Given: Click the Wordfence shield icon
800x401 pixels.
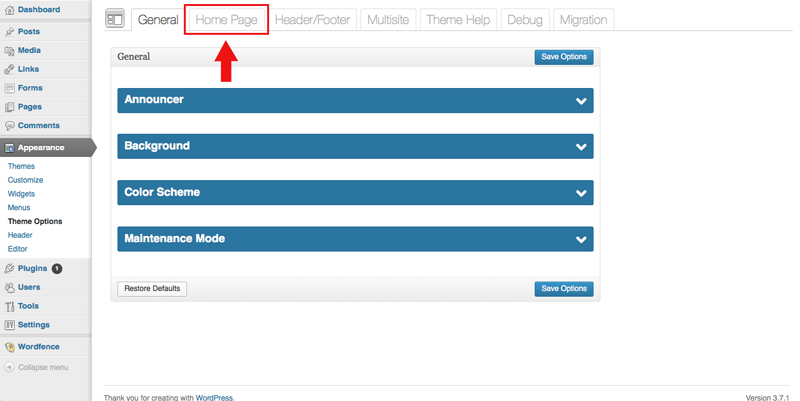Looking at the screenshot, I should coord(9,347).
